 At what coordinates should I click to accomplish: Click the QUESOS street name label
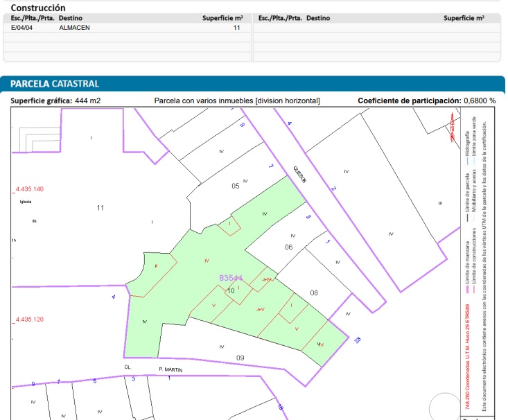click(299, 173)
